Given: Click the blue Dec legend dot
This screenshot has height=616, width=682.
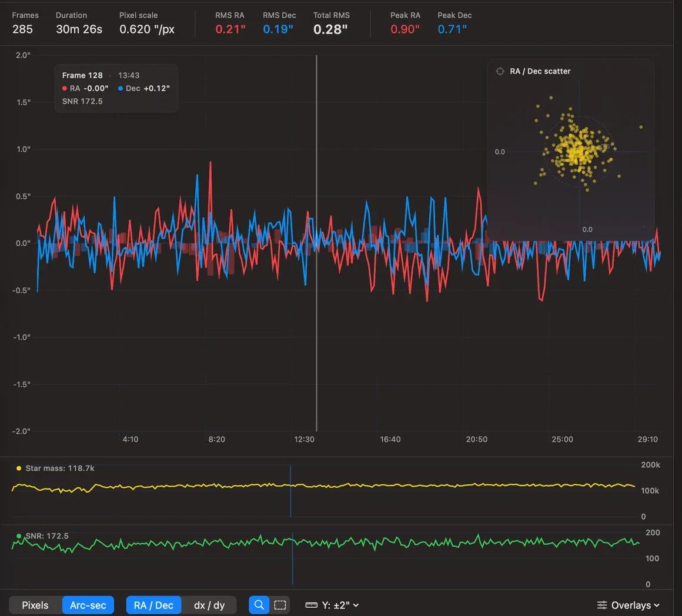Looking at the screenshot, I should coord(121,88).
